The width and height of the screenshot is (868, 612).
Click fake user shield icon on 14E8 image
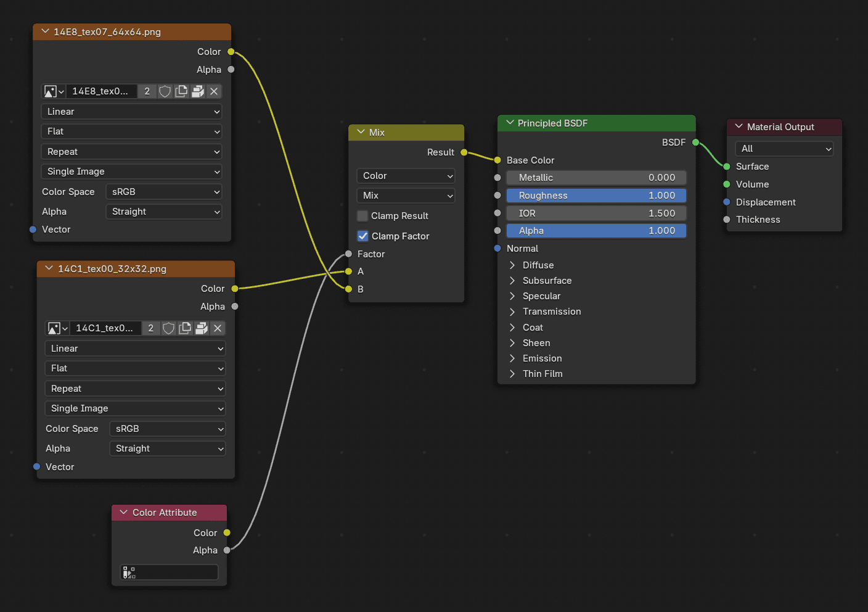165,91
